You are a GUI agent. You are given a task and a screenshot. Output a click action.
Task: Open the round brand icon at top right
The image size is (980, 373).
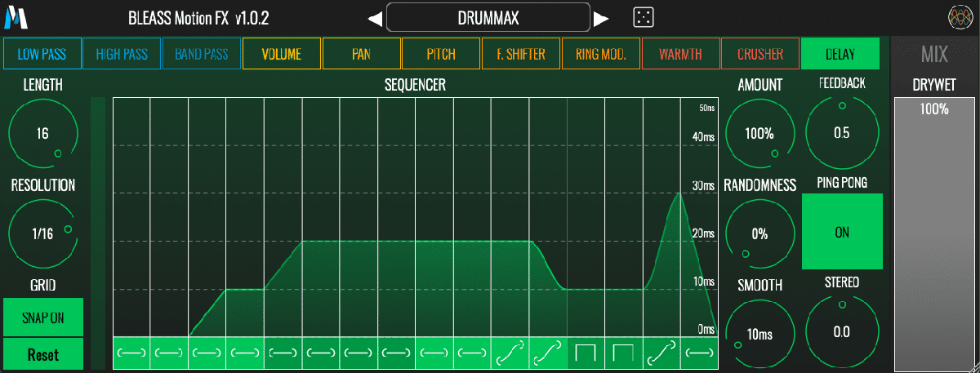click(959, 17)
